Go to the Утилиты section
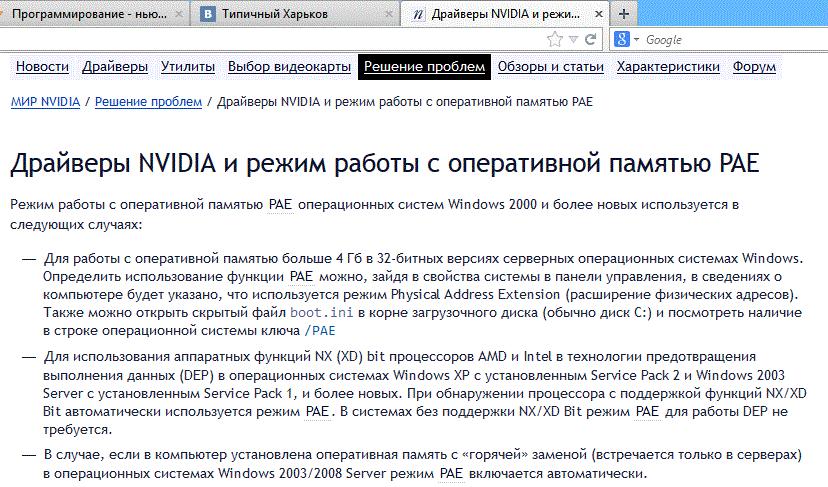 pyautogui.click(x=187, y=67)
